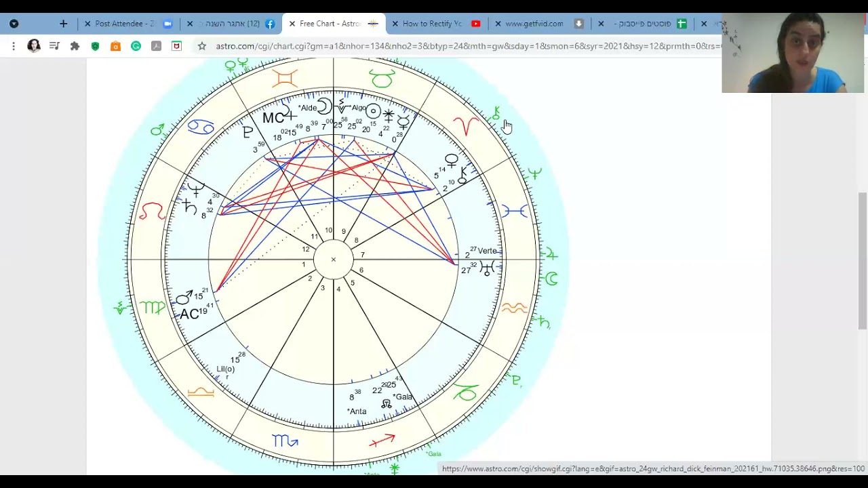The width and height of the screenshot is (868, 488).
Task: Click the blue Scorpio sign glyph
Action: click(285, 441)
